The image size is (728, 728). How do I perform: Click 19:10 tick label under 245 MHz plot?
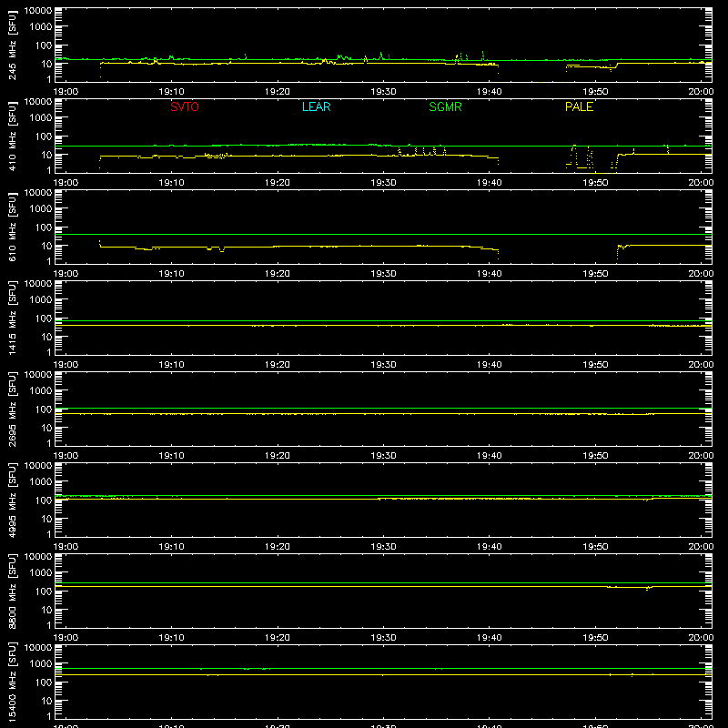pos(171,92)
